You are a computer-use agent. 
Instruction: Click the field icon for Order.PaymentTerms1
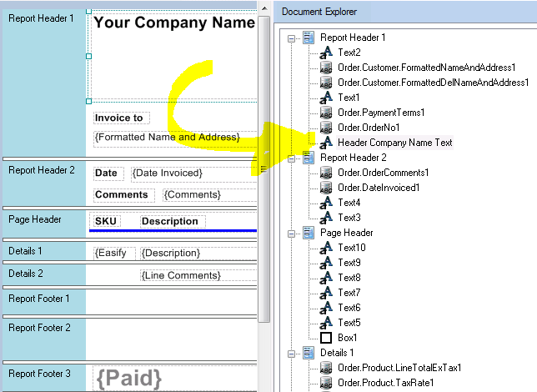coord(326,113)
